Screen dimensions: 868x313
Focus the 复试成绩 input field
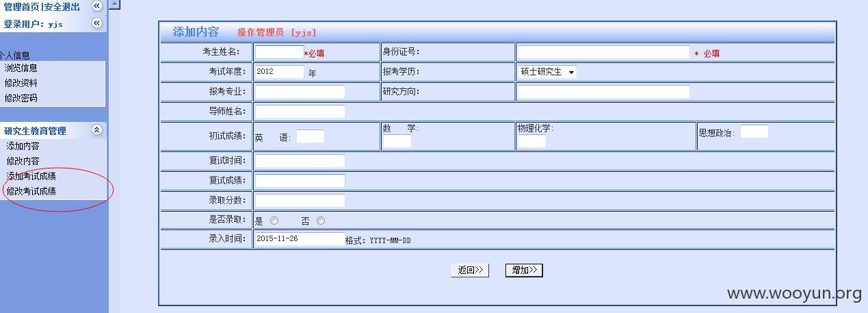[x=300, y=181]
